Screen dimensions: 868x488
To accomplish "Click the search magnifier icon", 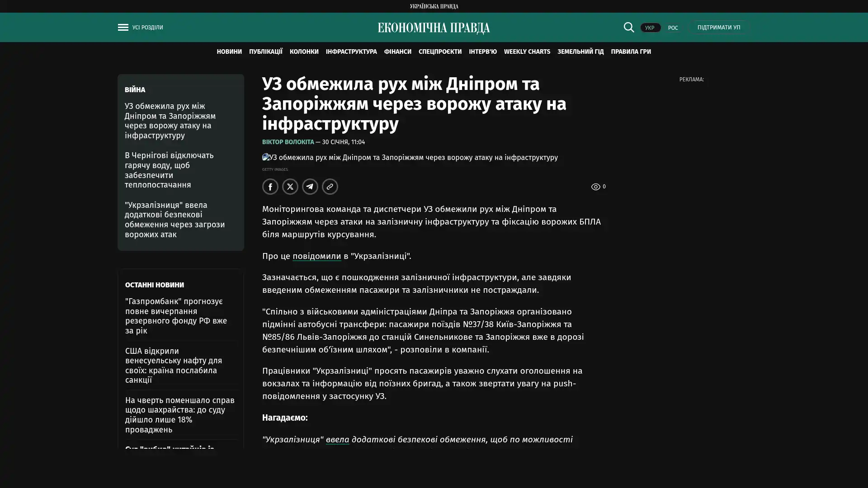I will click(628, 28).
